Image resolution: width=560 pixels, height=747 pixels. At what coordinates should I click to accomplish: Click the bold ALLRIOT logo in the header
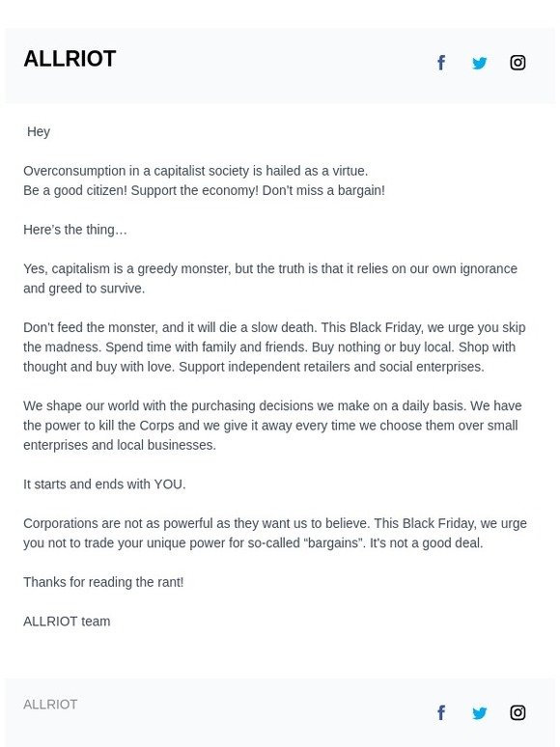(x=70, y=59)
